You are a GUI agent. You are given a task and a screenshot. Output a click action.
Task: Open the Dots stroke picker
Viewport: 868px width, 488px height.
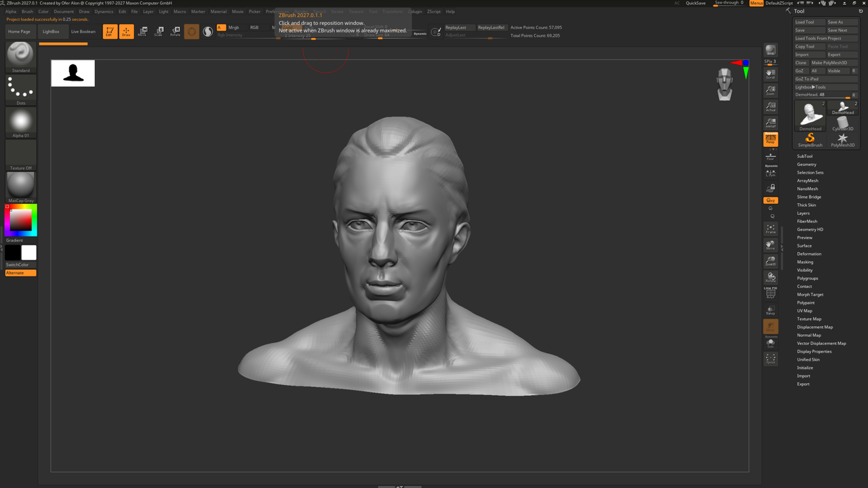pyautogui.click(x=21, y=90)
